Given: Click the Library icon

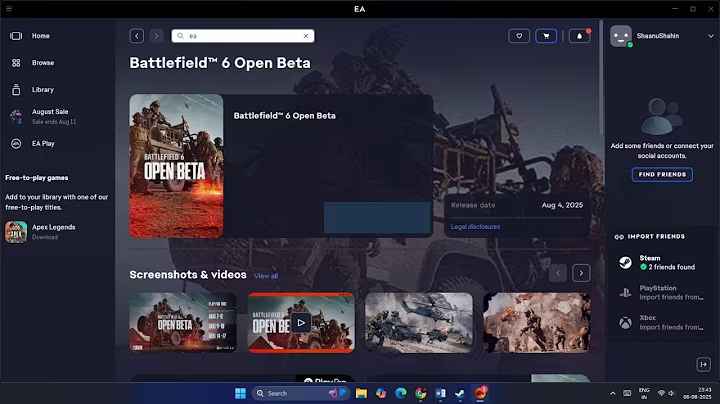Looking at the screenshot, I should pos(16,90).
